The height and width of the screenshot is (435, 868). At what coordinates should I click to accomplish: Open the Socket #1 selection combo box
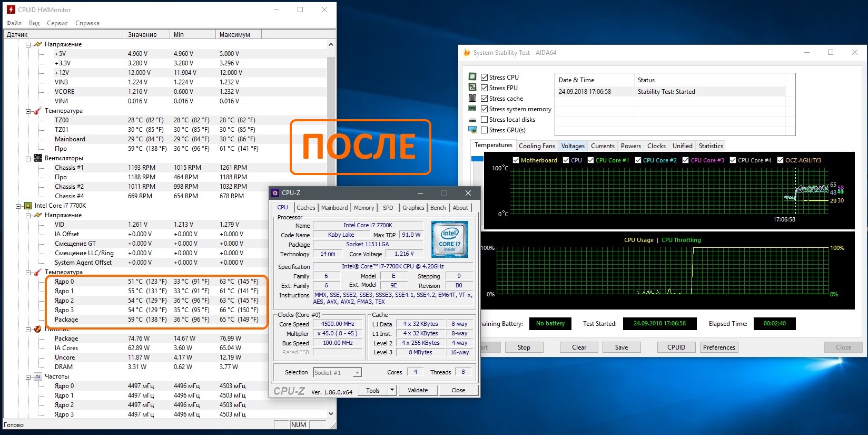pyautogui.click(x=337, y=372)
